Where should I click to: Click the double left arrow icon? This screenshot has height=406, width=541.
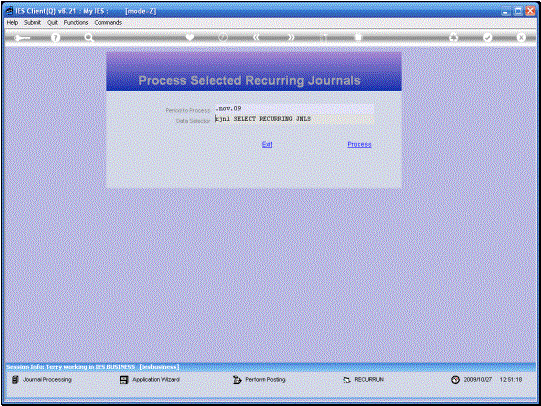click(256, 37)
